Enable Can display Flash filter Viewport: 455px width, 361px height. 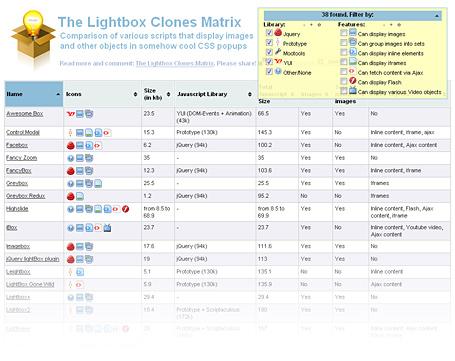click(344, 81)
